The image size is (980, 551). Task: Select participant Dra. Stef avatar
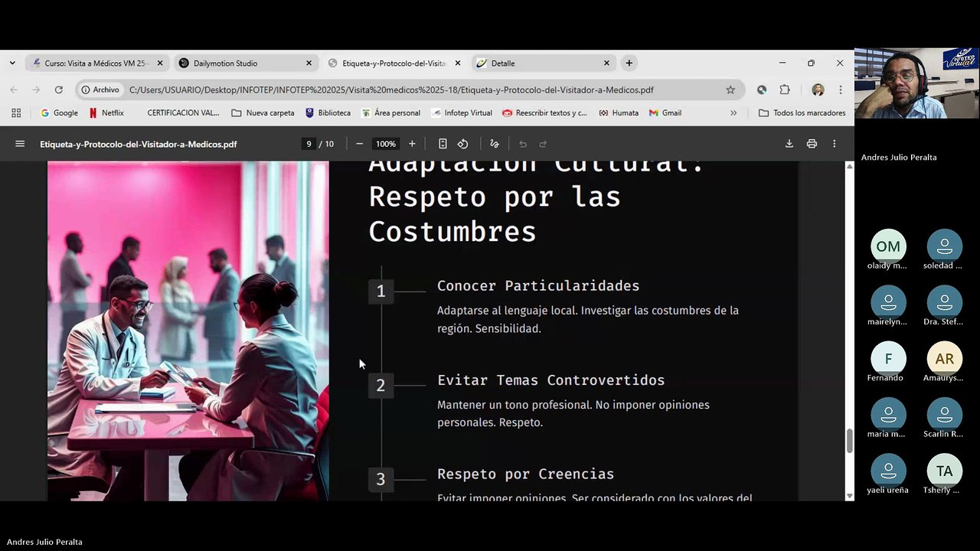click(944, 302)
